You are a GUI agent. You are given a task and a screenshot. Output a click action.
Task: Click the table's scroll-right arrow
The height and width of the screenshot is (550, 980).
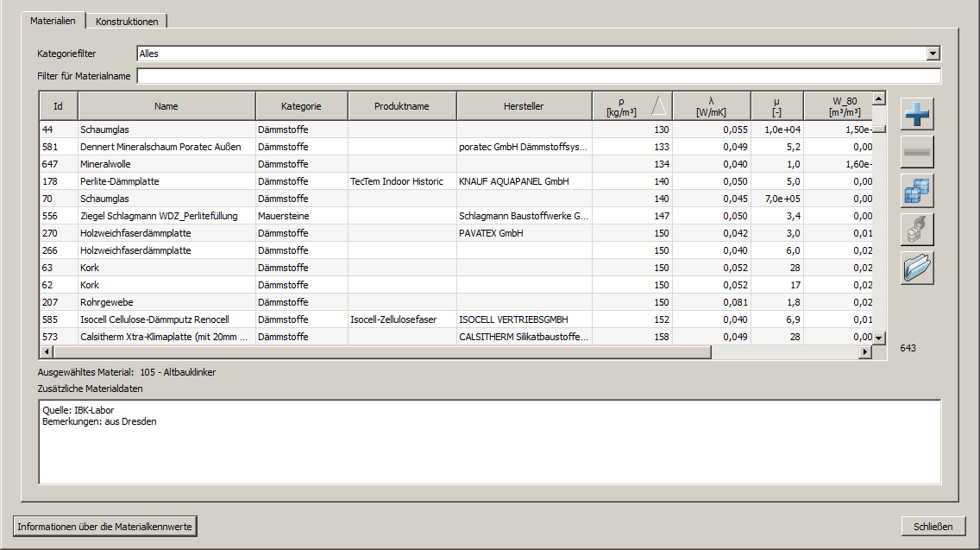(865, 352)
